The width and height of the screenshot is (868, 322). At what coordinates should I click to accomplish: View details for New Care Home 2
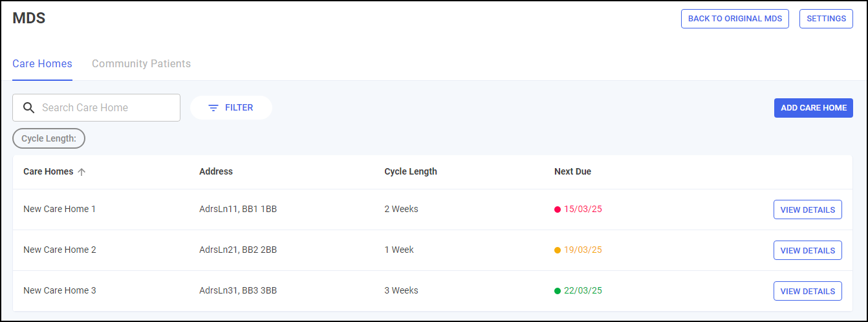(x=807, y=250)
